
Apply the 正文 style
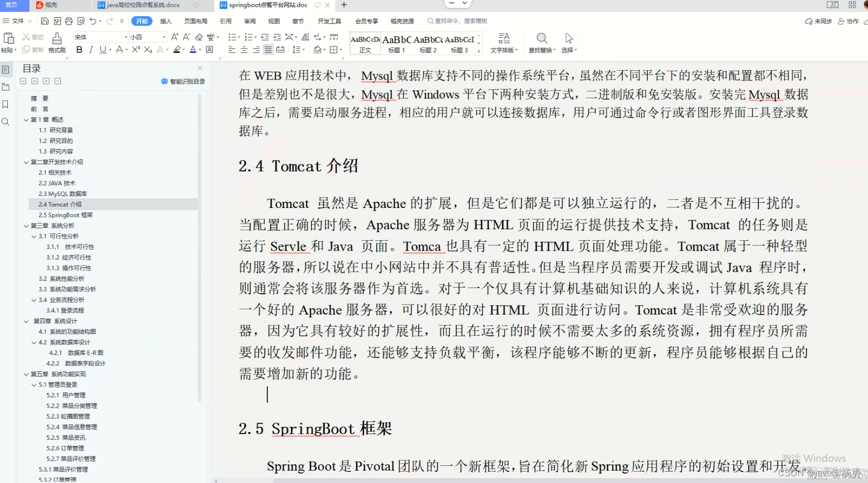coord(365,43)
